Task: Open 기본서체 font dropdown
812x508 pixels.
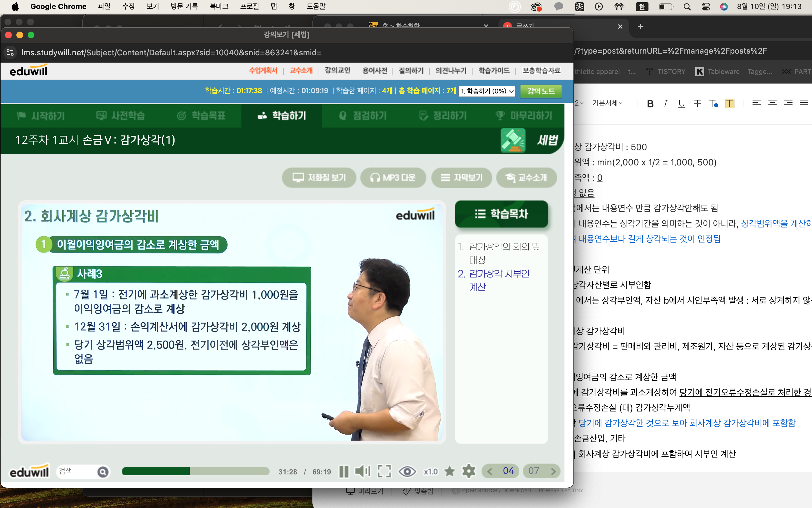Action: pyautogui.click(x=607, y=103)
